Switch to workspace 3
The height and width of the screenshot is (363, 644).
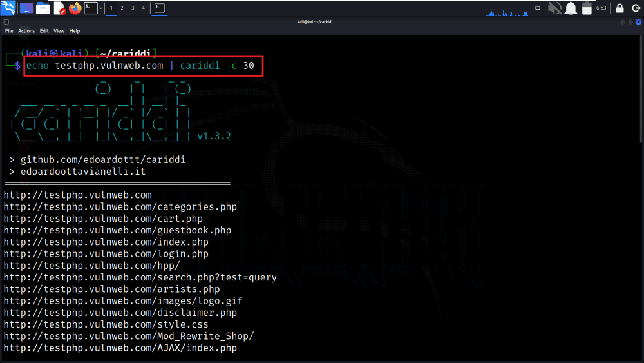[133, 8]
